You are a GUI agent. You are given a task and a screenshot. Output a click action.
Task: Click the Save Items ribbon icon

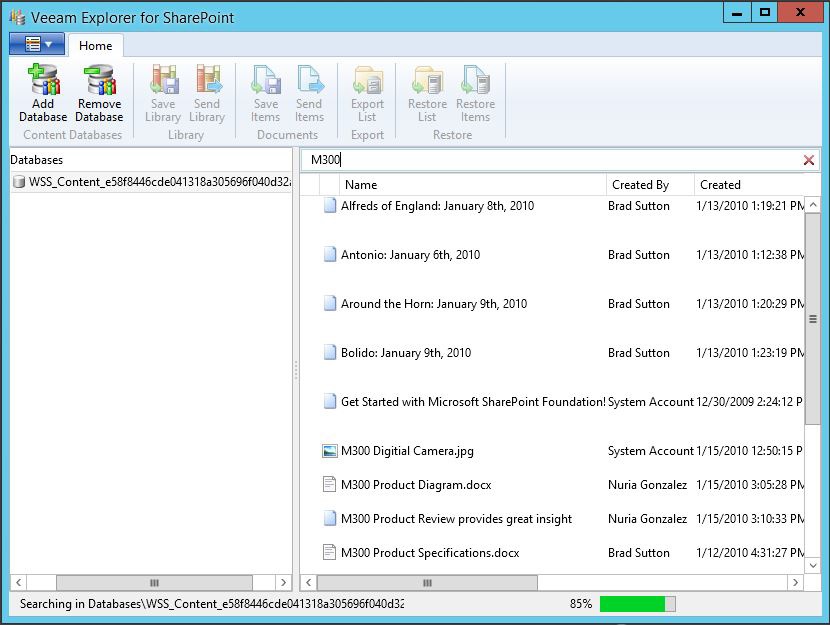[266, 79]
